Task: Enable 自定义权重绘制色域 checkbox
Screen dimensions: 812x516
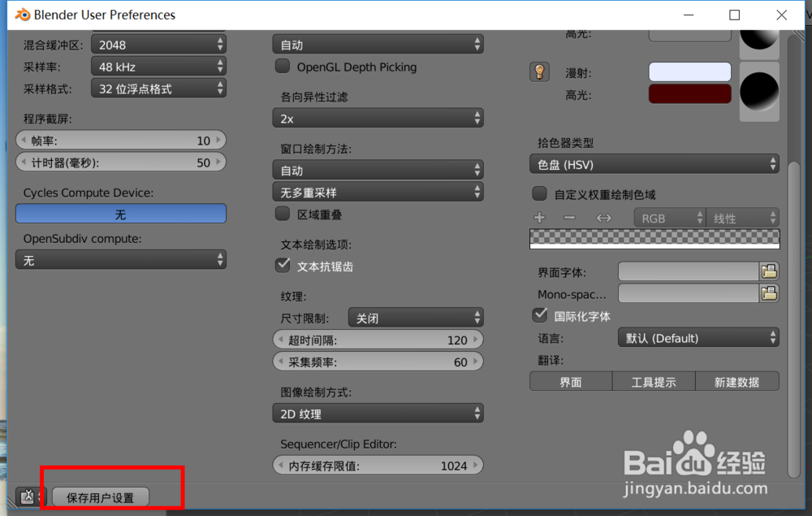Action: (540, 193)
